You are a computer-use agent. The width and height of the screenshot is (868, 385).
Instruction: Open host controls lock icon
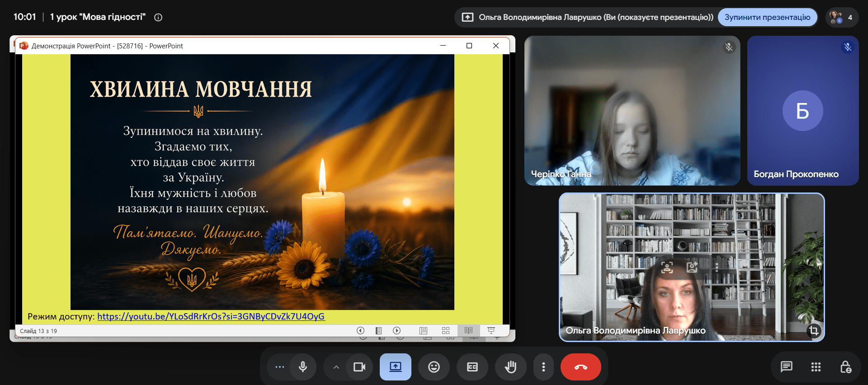[x=845, y=367]
